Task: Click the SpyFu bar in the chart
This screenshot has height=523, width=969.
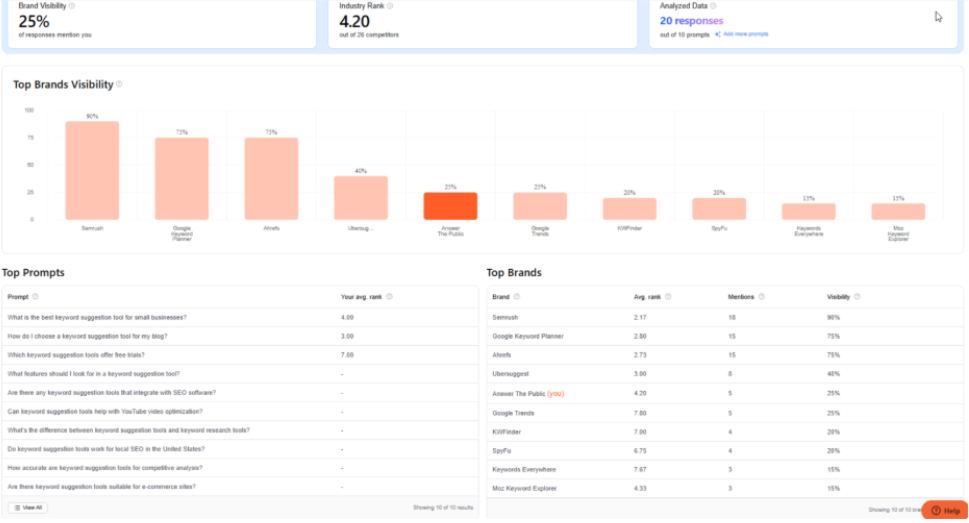Action: (x=719, y=209)
